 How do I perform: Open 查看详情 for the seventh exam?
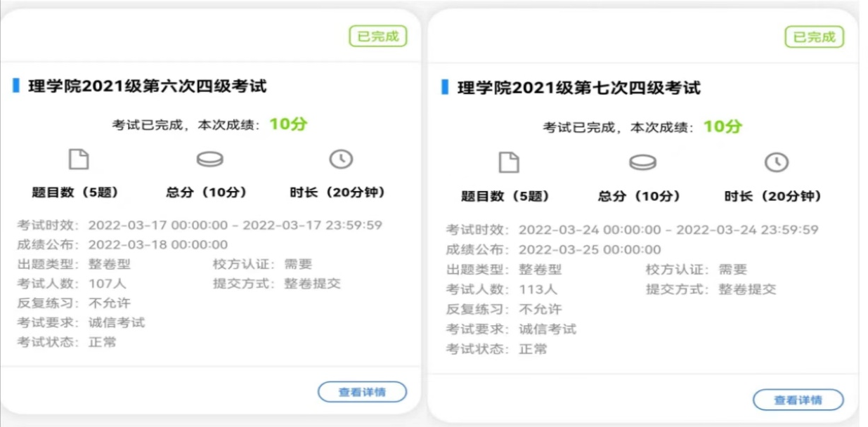[798, 400]
